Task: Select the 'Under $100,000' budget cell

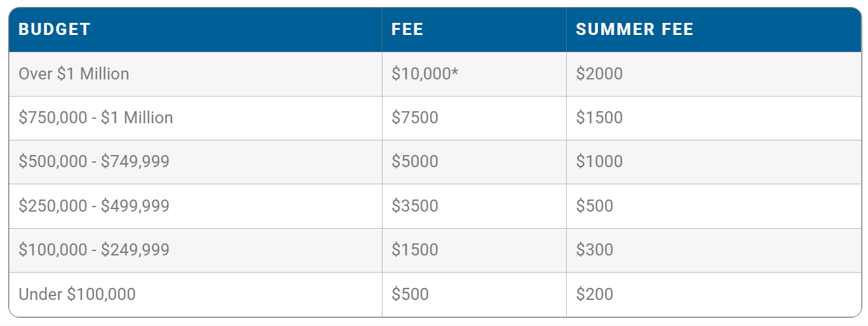Action: [x=77, y=294]
